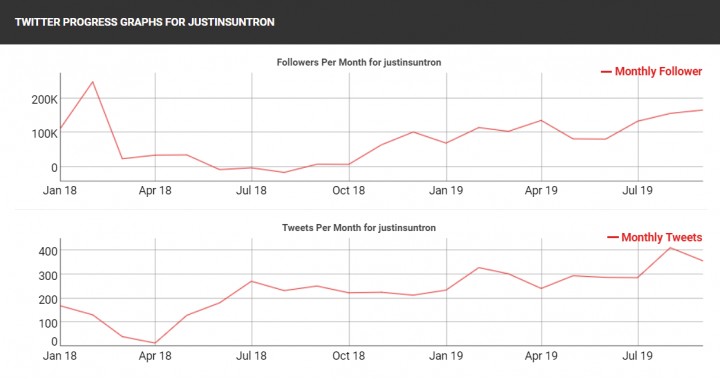720x381 pixels.
Task: Click the followers peak point above 200K
Action: 92,82
